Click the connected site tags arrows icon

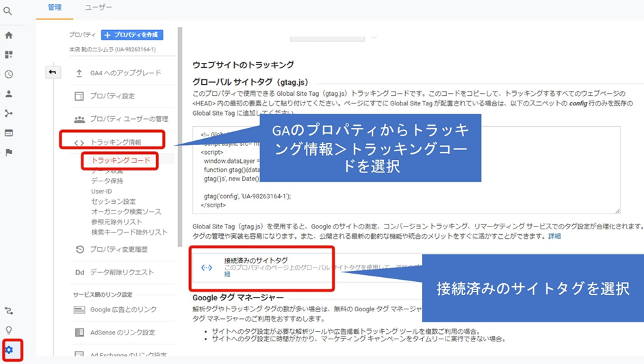207,268
